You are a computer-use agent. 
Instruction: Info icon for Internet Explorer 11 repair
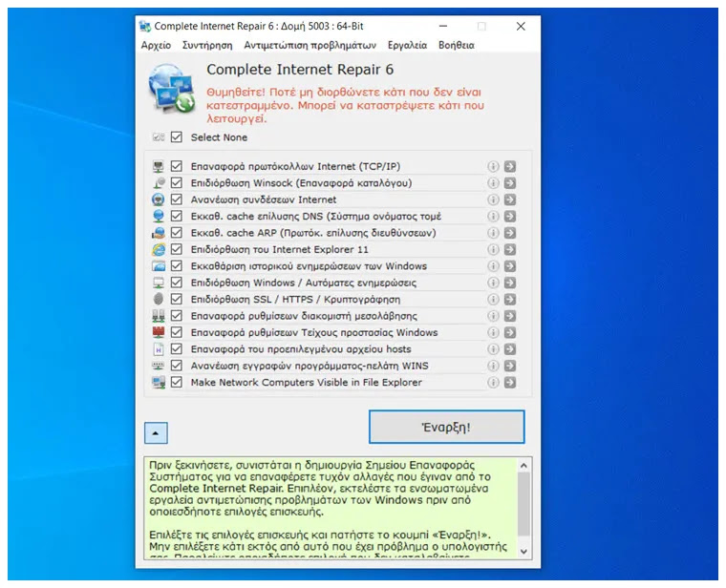click(493, 249)
